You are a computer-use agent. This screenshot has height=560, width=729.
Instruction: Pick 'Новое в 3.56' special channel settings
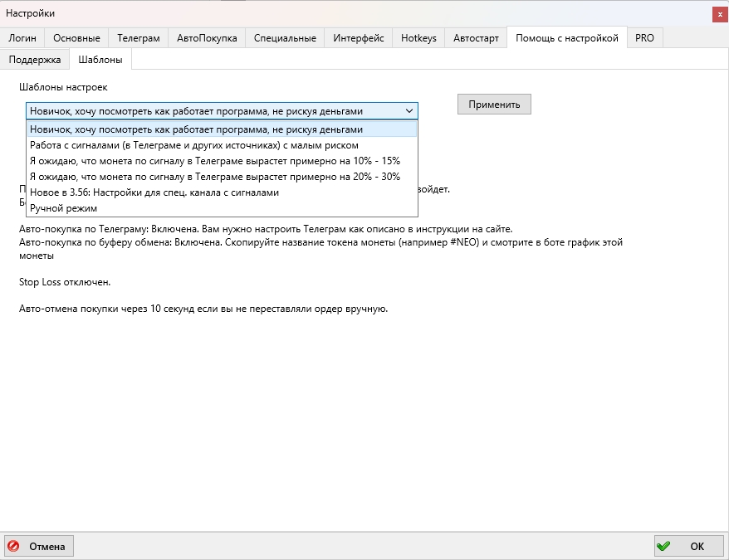154,192
